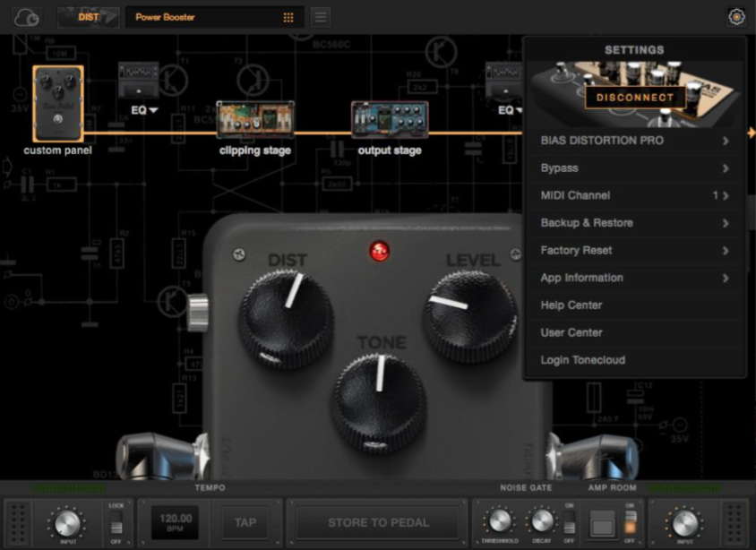
Task: Expand the Backup & Restore chevron
Action: [x=726, y=223]
